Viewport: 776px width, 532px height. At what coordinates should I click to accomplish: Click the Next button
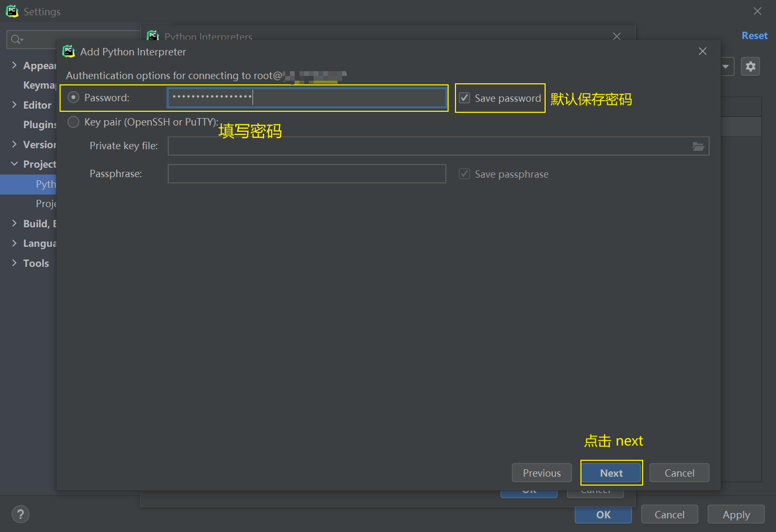coord(611,473)
